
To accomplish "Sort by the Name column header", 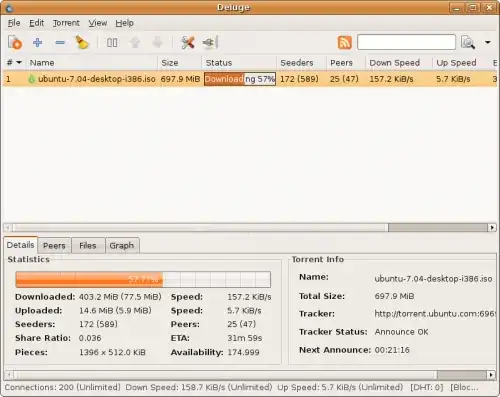I will [x=91, y=63].
